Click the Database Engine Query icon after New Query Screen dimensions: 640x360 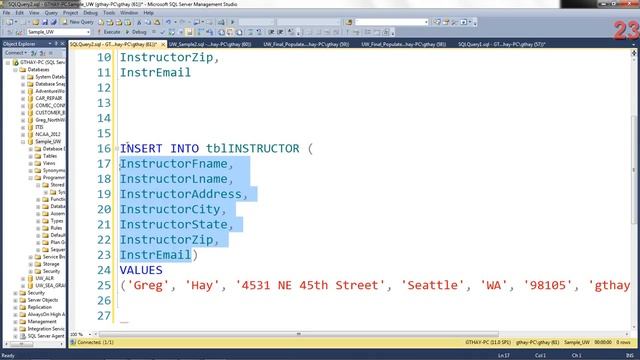pos(101,22)
